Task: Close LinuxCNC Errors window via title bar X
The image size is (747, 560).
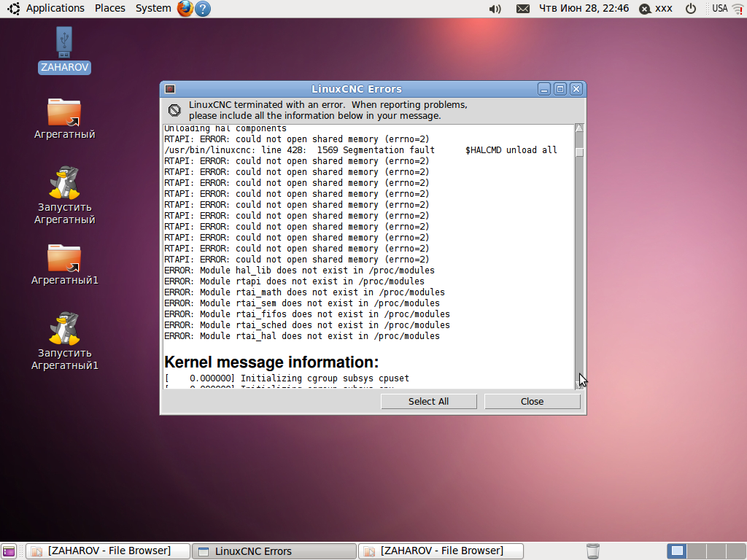Action: click(576, 89)
